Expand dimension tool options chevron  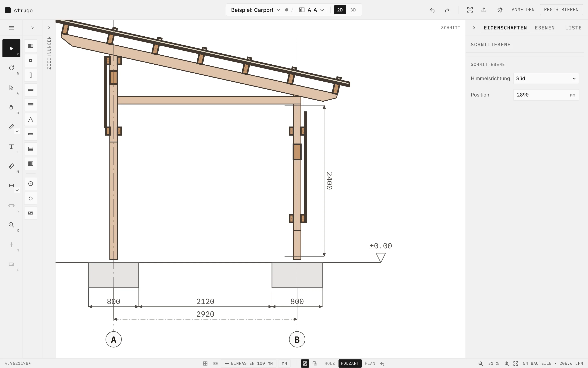(17, 190)
